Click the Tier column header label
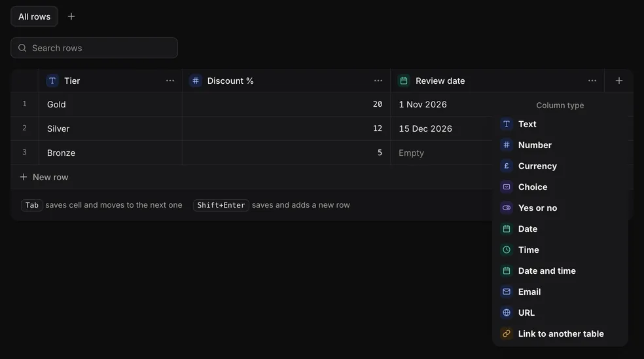The height and width of the screenshot is (359, 644). click(72, 81)
